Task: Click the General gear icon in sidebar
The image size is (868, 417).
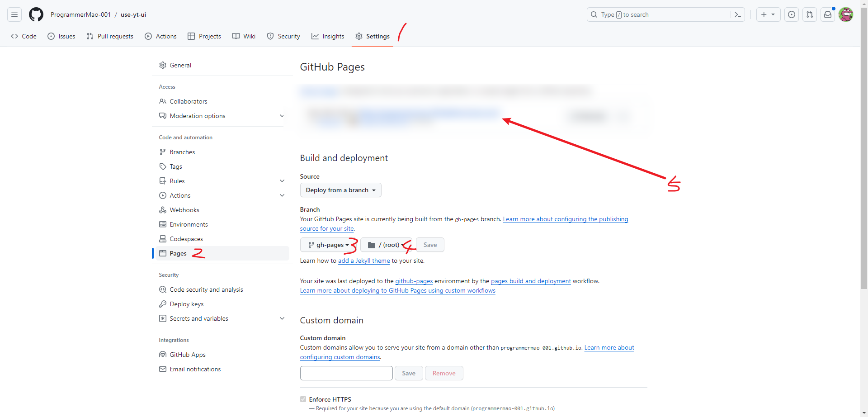Action: [x=163, y=65]
